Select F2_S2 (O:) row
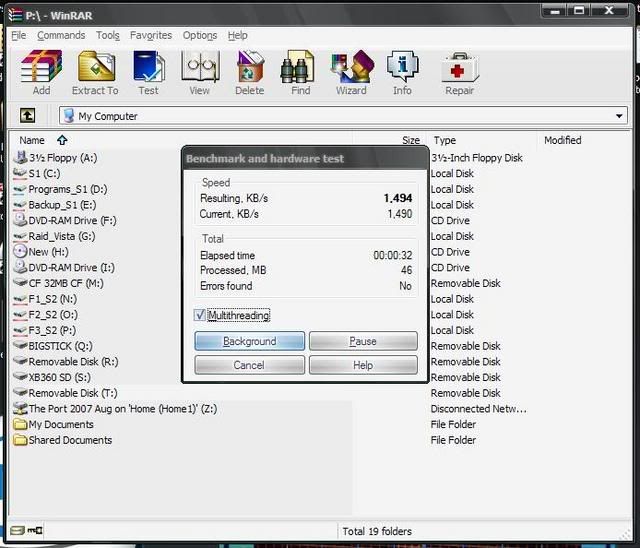640x548 pixels. [x=53, y=314]
